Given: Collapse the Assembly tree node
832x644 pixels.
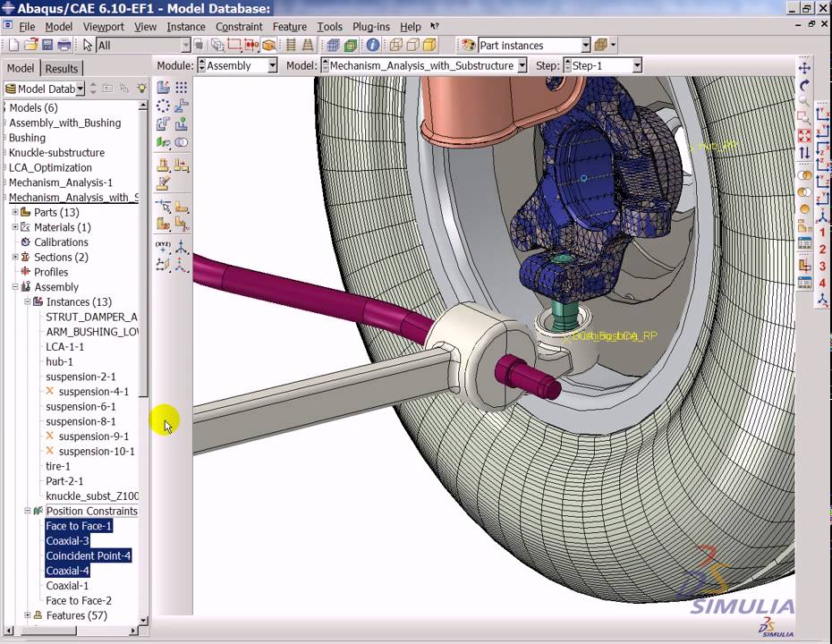Looking at the screenshot, I should pos(15,286).
